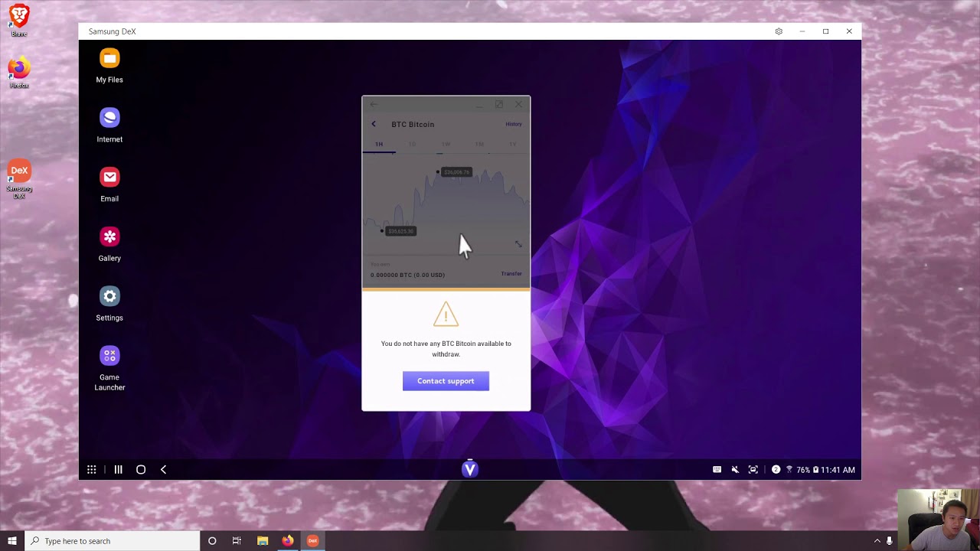
Task: Open File Explorer from the taskbar
Action: 263,541
